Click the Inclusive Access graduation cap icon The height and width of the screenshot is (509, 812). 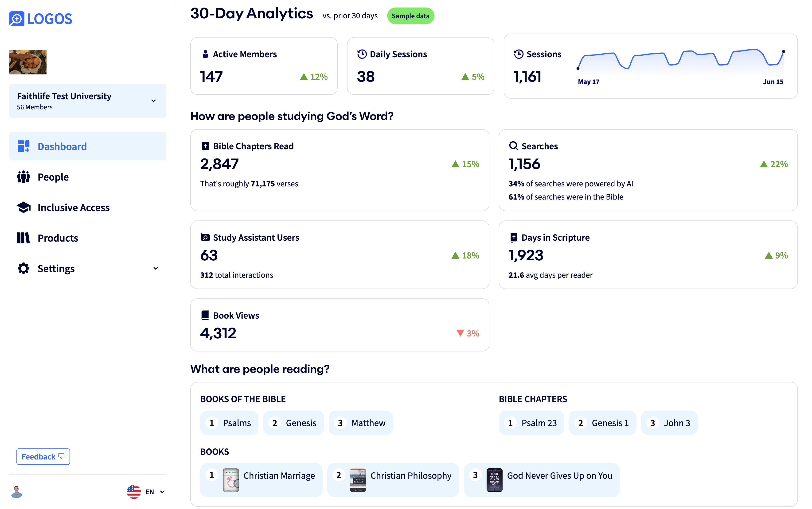pos(23,208)
